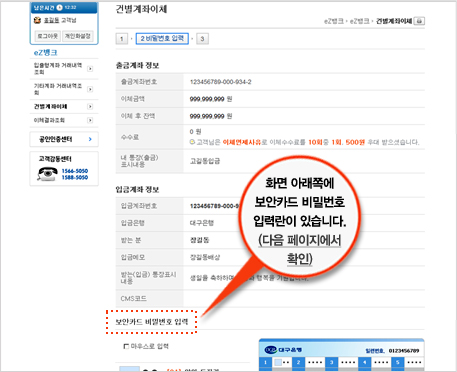Click the print icon beside the breadcrumb
The height and width of the screenshot is (372, 457).
click(419, 21)
